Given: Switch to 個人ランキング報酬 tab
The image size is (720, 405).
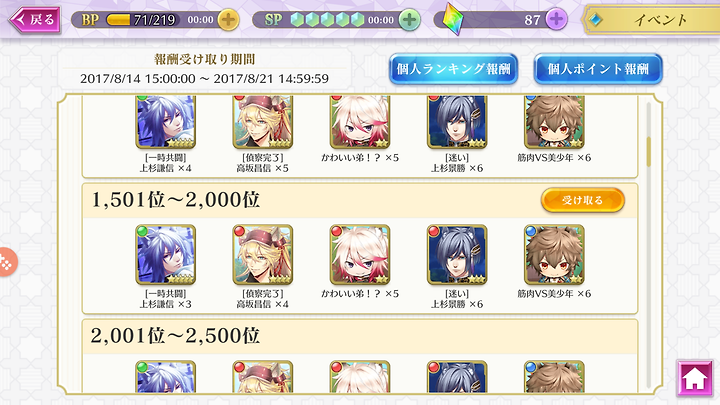Looking at the screenshot, I should click(454, 69).
